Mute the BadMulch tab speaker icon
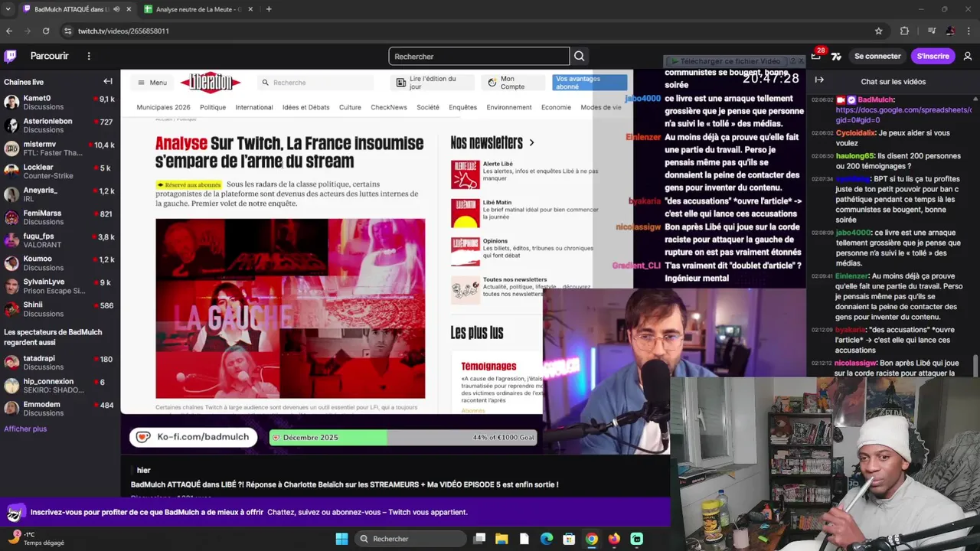 pos(117,9)
